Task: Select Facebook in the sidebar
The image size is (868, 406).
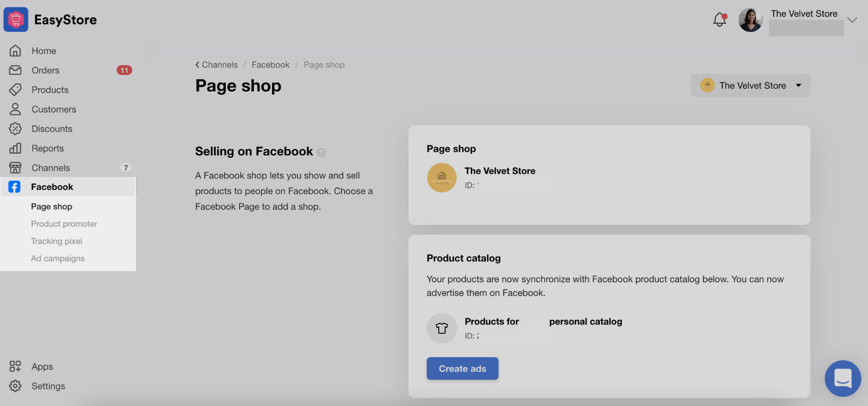Action: (68, 187)
